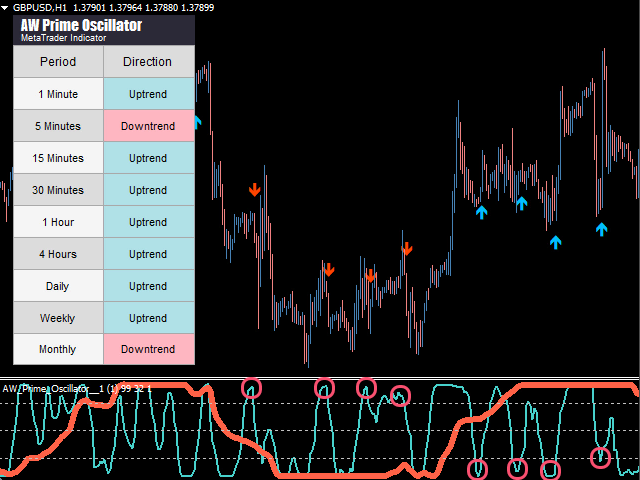Image resolution: width=640 pixels, height=480 pixels.
Task: Select the small triangle icon before GBPUSD,H1
Action: point(6,7)
